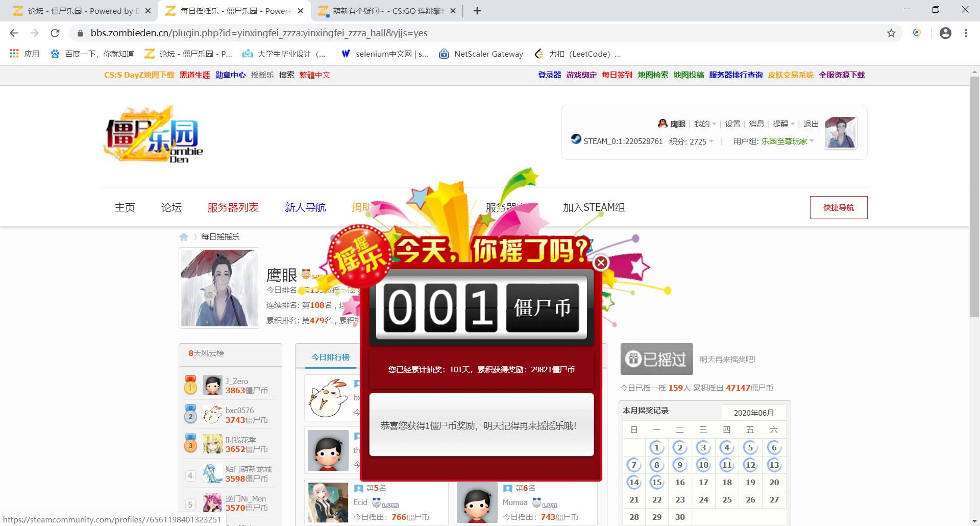
Task: Click the home breadcrumb icon before 每日摇摇乐
Action: coord(184,236)
